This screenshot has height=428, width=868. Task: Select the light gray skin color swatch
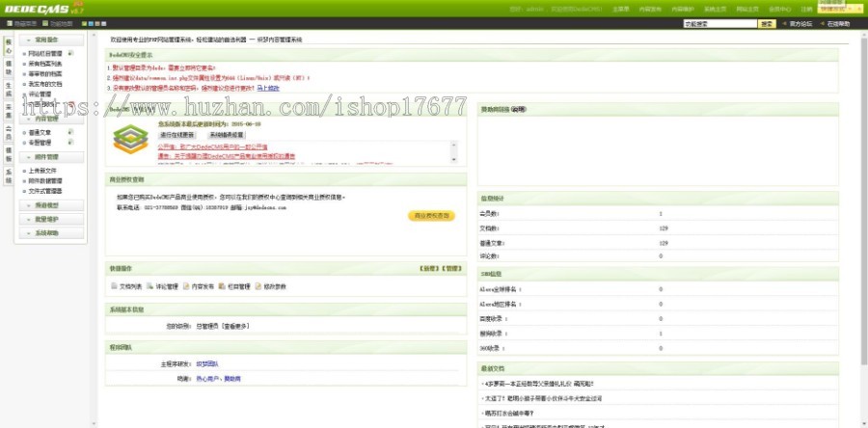tap(104, 24)
